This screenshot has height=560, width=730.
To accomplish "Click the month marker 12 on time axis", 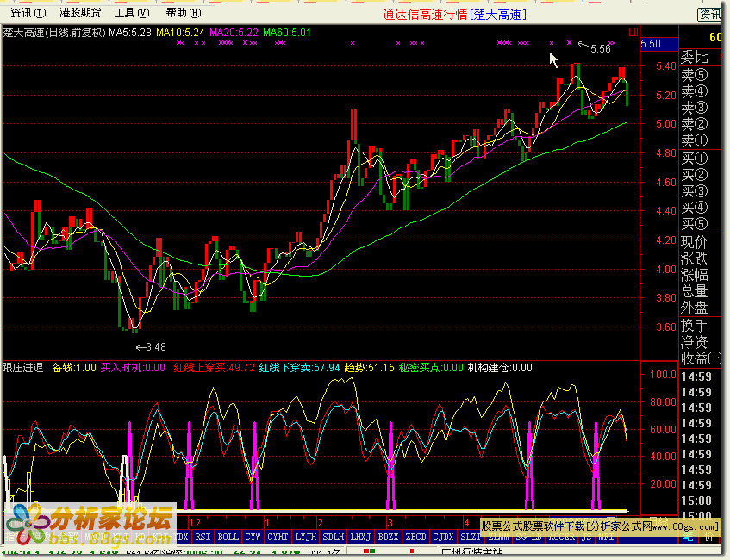I will (195, 523).
